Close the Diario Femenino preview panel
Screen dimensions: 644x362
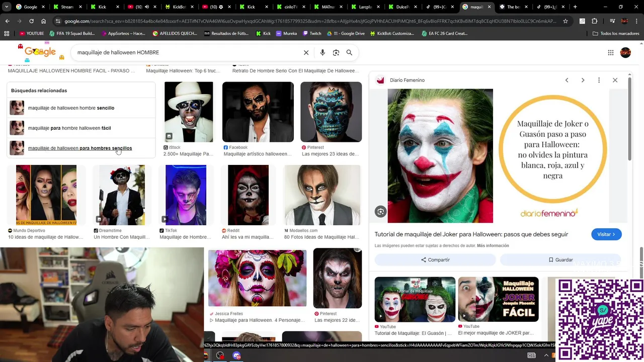615,80
